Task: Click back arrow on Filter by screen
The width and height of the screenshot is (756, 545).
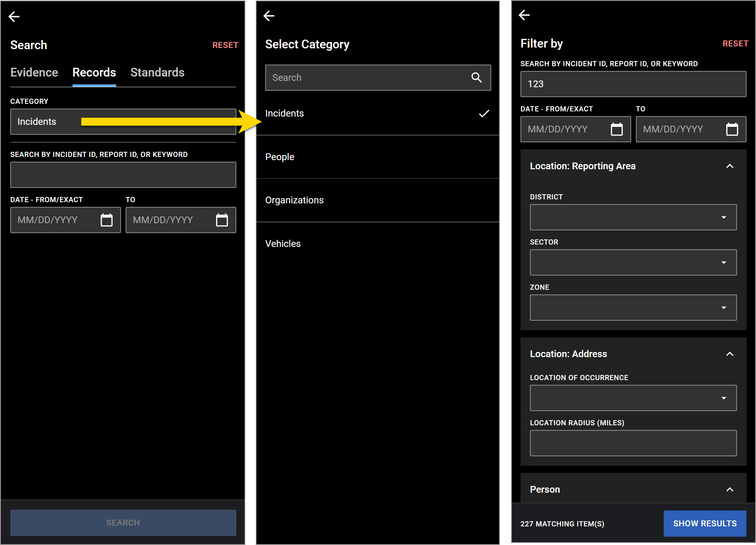Action: coord(524,15)
